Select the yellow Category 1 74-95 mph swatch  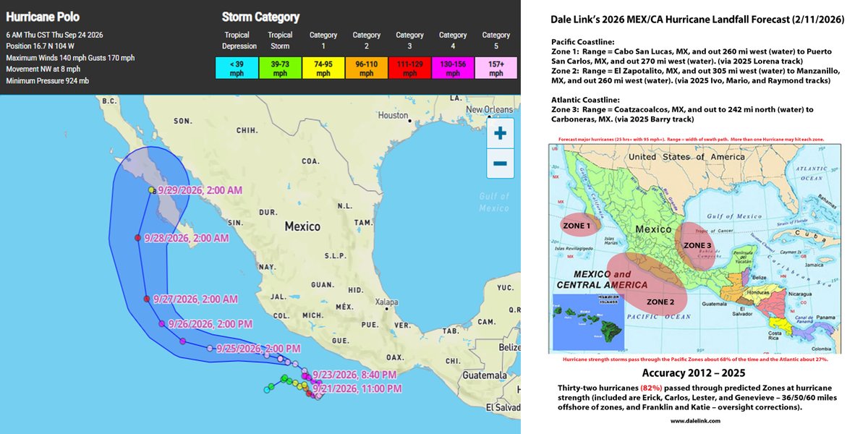[323, 68]
